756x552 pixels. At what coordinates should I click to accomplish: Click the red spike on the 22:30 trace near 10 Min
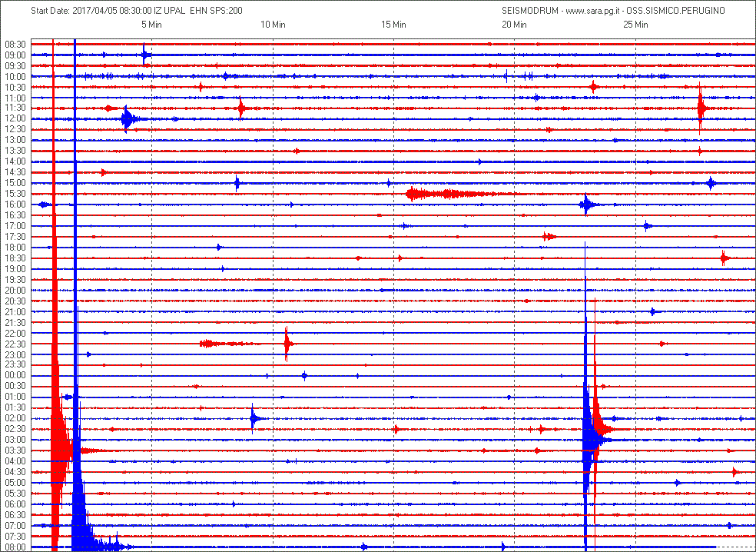(x=287, y=344)
